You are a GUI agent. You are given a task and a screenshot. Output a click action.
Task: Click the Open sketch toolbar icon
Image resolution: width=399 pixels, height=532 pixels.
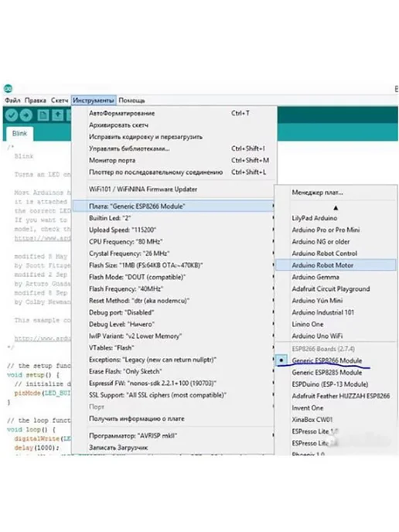pos(58,115)
